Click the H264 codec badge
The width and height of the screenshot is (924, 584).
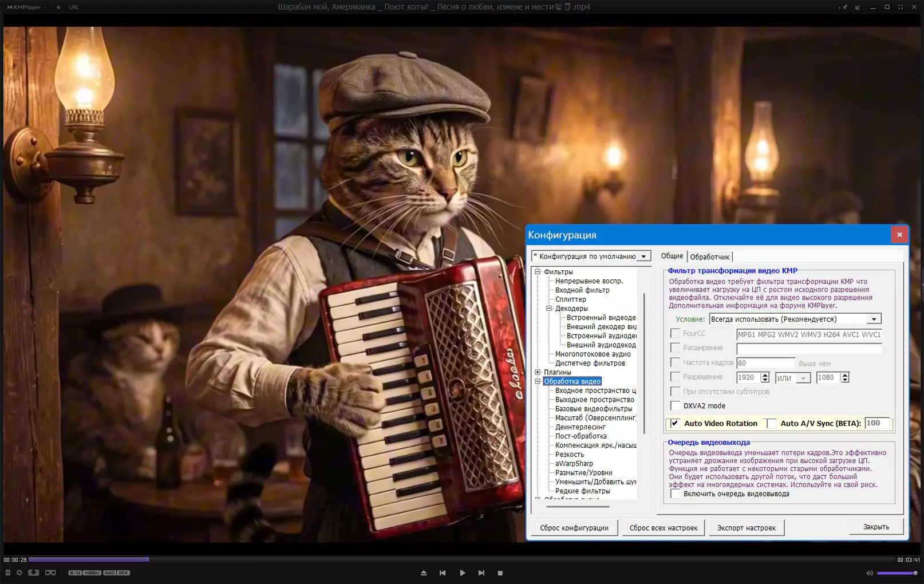tap(92, 573)
